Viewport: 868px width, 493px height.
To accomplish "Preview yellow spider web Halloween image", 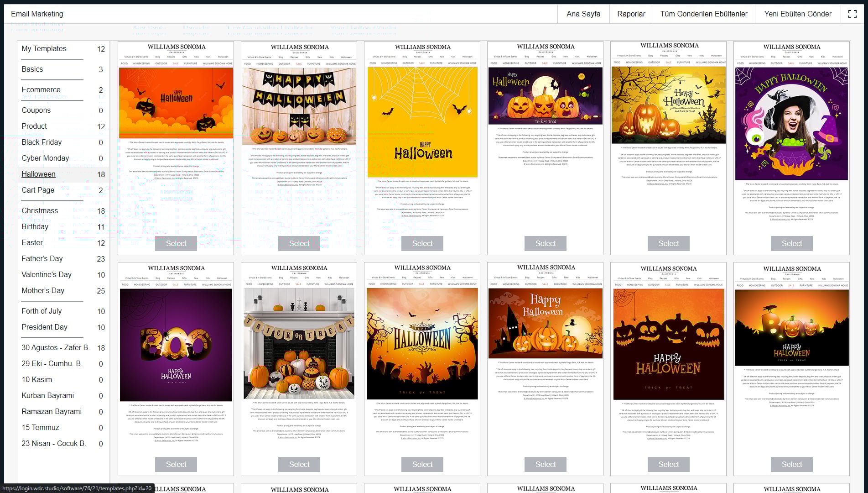I will coord(422,122).
